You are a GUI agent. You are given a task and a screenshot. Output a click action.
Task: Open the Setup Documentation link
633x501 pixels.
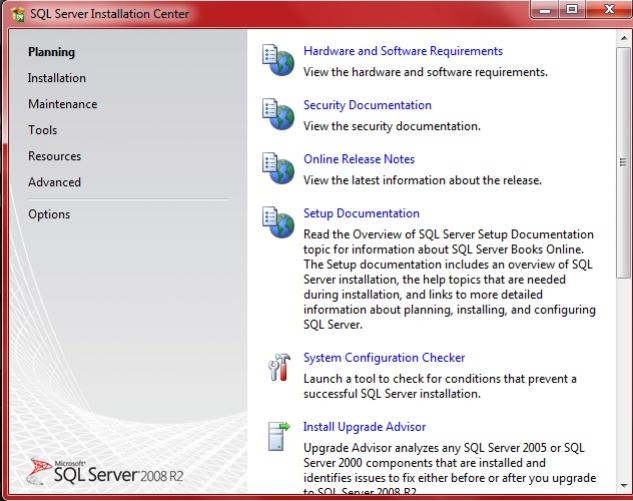361,213
